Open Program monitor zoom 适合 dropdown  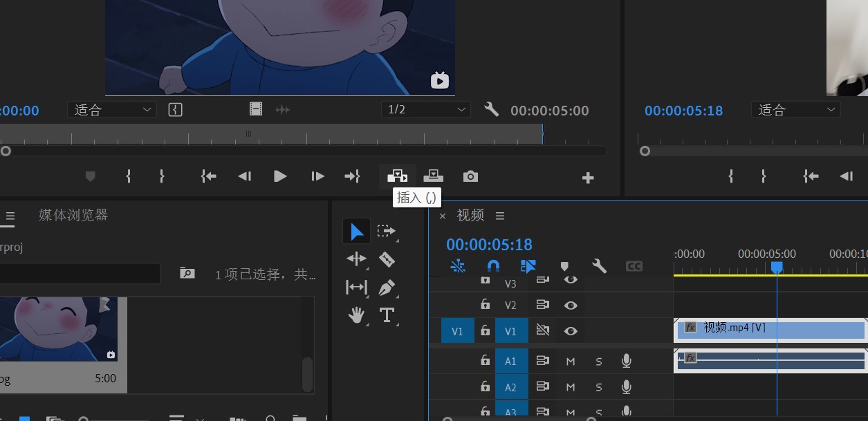[796, 109]
